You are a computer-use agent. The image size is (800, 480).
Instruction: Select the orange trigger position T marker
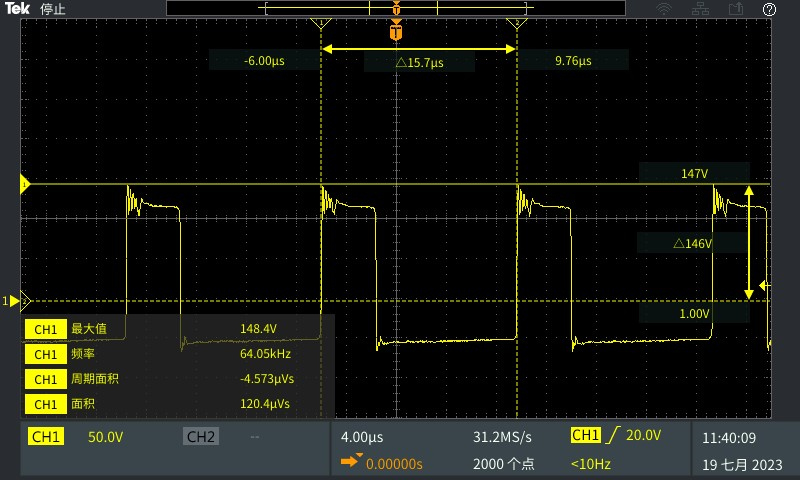[x=397, y=32]
